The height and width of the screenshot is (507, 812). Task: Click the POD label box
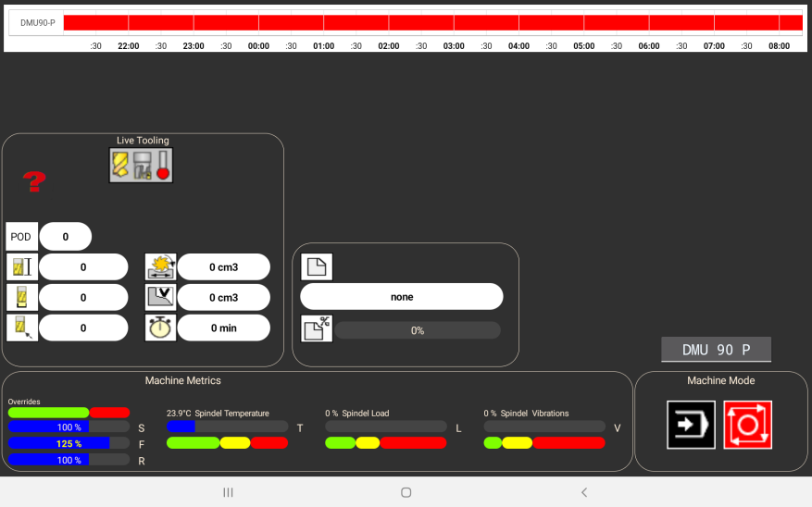21,237
